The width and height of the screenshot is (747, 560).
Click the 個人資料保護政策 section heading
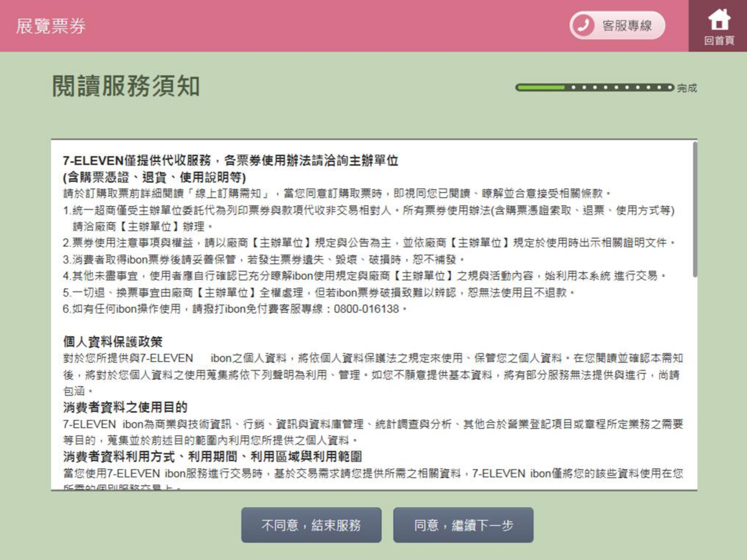(113, 342)
